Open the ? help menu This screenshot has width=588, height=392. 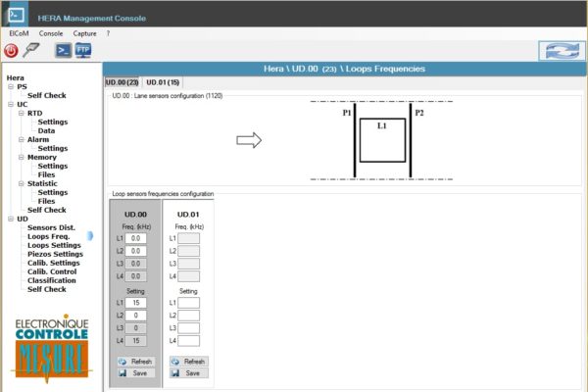pos(108,33)
